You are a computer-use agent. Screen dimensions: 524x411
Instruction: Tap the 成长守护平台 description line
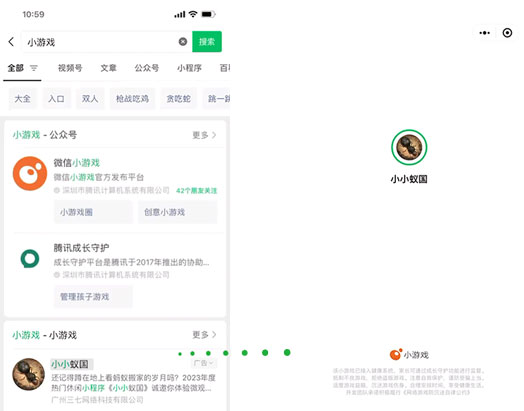[131, 262]
